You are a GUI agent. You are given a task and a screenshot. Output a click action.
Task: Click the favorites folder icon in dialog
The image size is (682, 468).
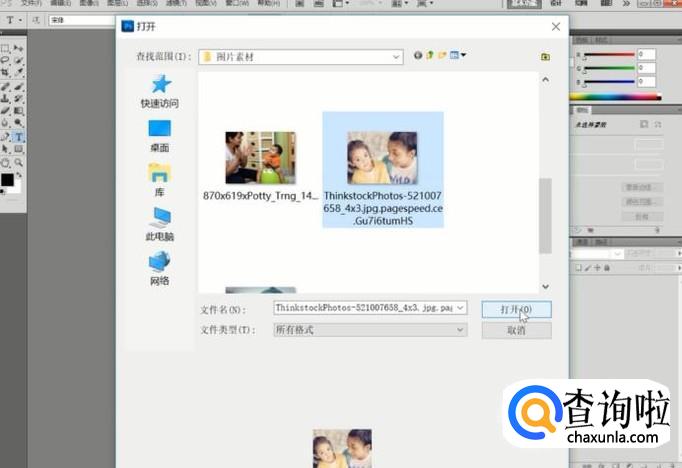point(545,57)
